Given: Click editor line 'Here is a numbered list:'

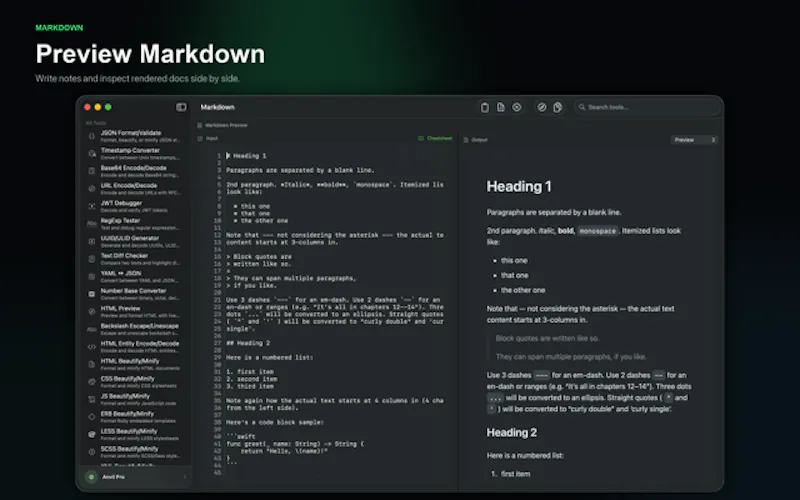Looking at the screenshot, I should click(270, 358).
